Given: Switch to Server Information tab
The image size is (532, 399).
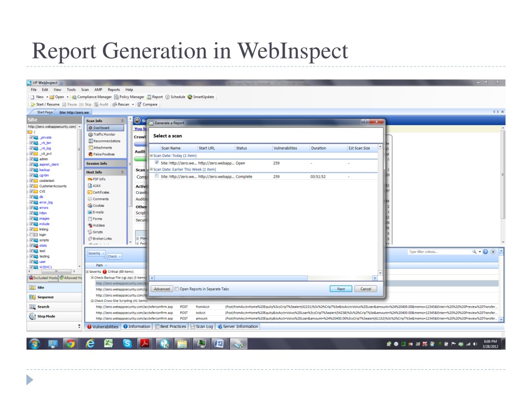Looking at the screenshot, I should pos(237,326).
